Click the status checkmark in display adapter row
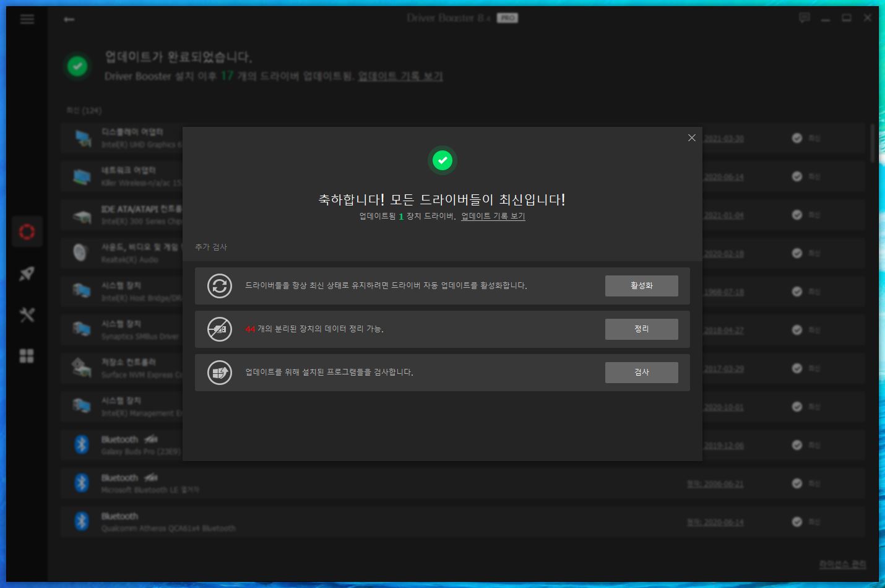Viewport: 885px width, 588px height. (797, 138)
